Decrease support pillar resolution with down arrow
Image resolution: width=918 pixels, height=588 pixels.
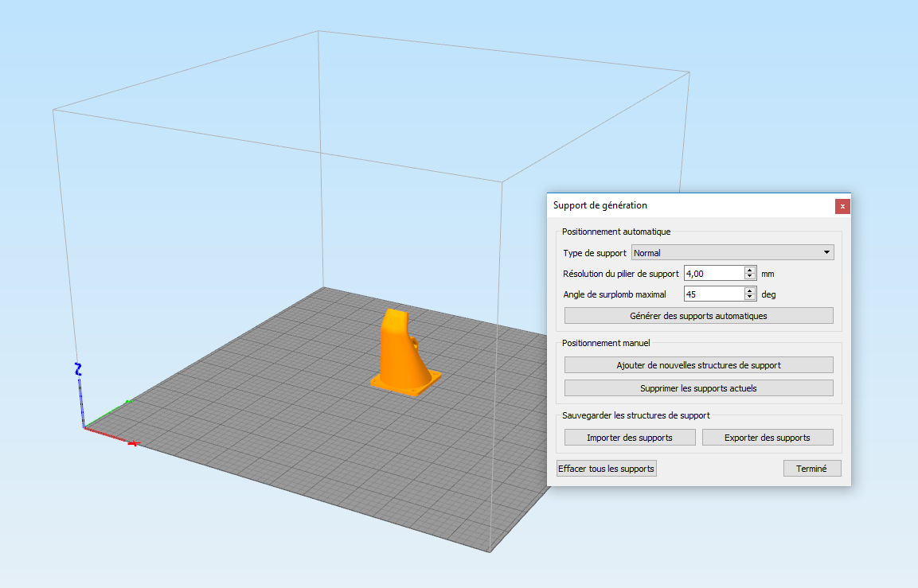[x=750, y=277]
